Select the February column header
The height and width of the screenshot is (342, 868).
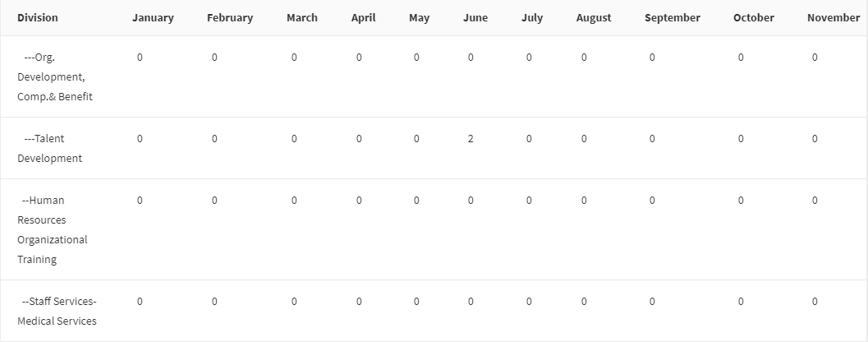point(230,18)
